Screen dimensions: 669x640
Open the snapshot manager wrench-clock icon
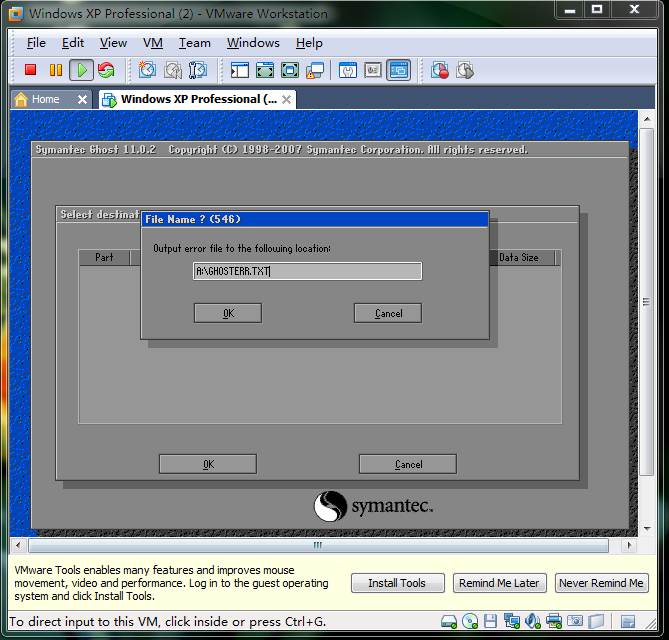[x=198, y=70]
